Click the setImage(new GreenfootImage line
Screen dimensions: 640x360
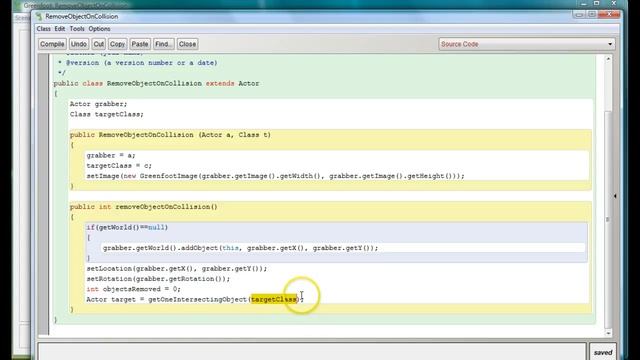[275, 176]
